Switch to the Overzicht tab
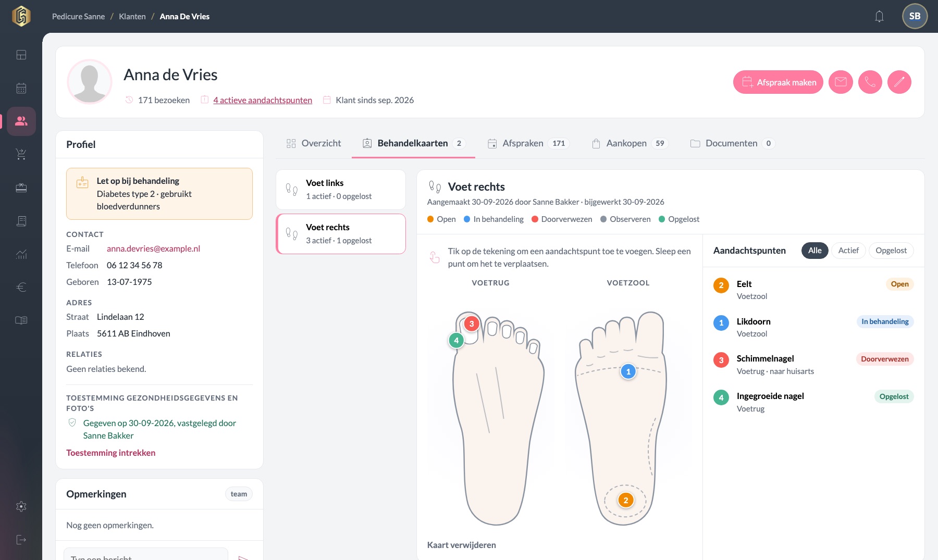This screenshot has width=938, height=560. (x=314, y=143)
